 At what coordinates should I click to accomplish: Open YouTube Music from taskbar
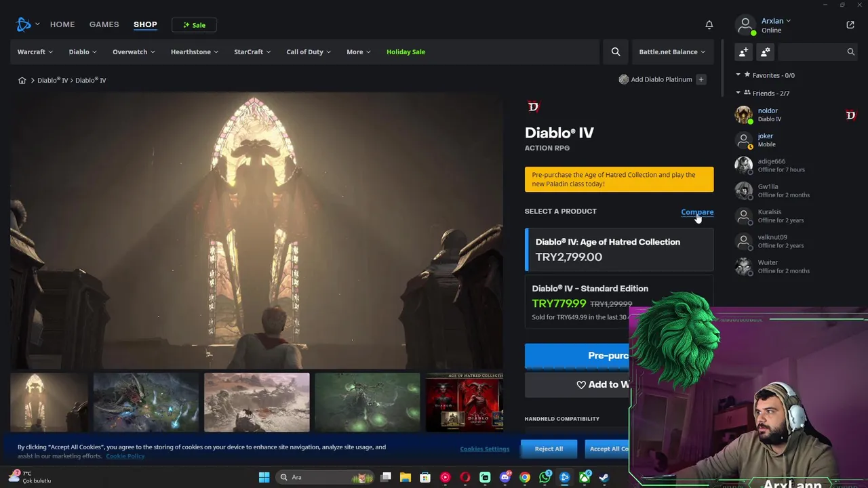click(x=445, y=477)
